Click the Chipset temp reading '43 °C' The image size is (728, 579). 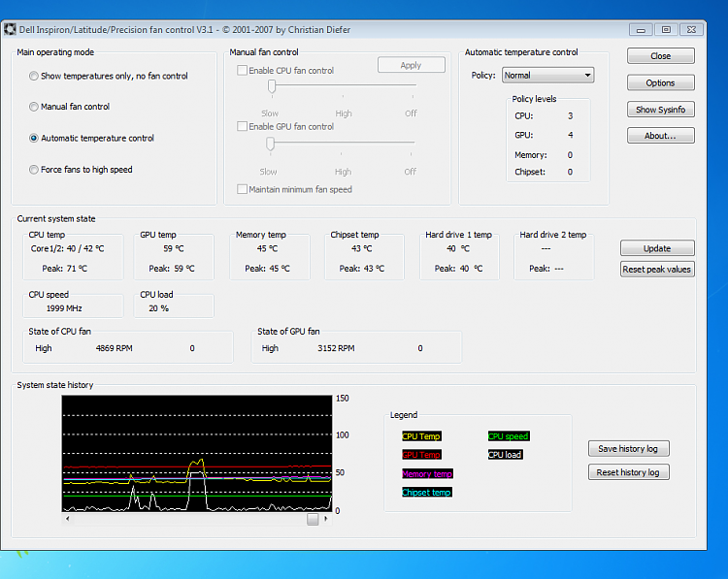pyautogui.click(x=362, y=248)
